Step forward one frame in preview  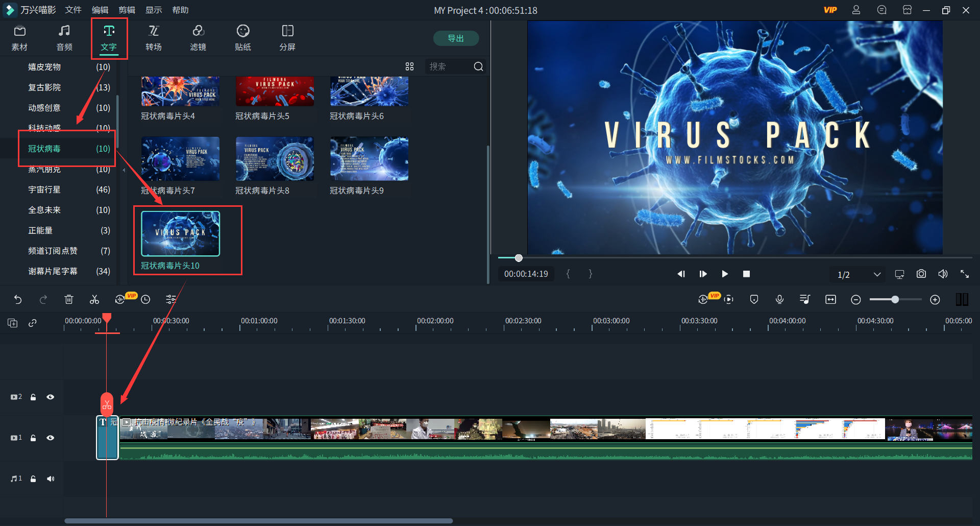coord(703,274)
